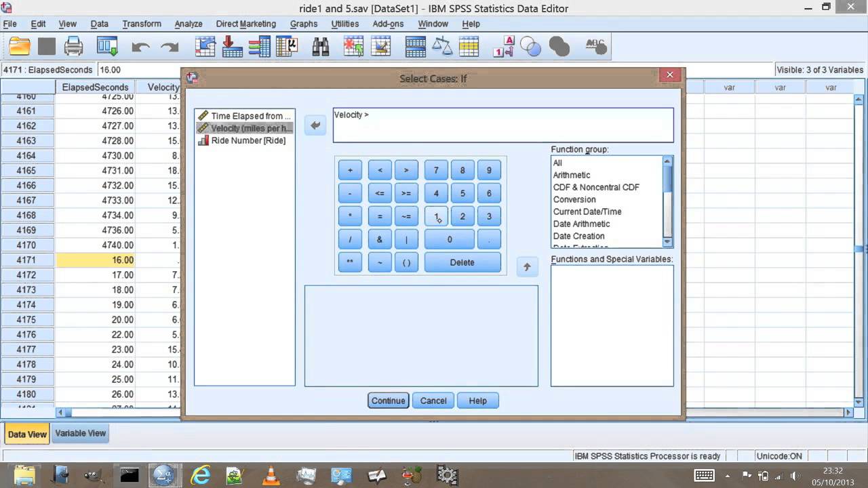Click the Run descriptive statistics icon
868x488 pixels.
coord(287,46)
